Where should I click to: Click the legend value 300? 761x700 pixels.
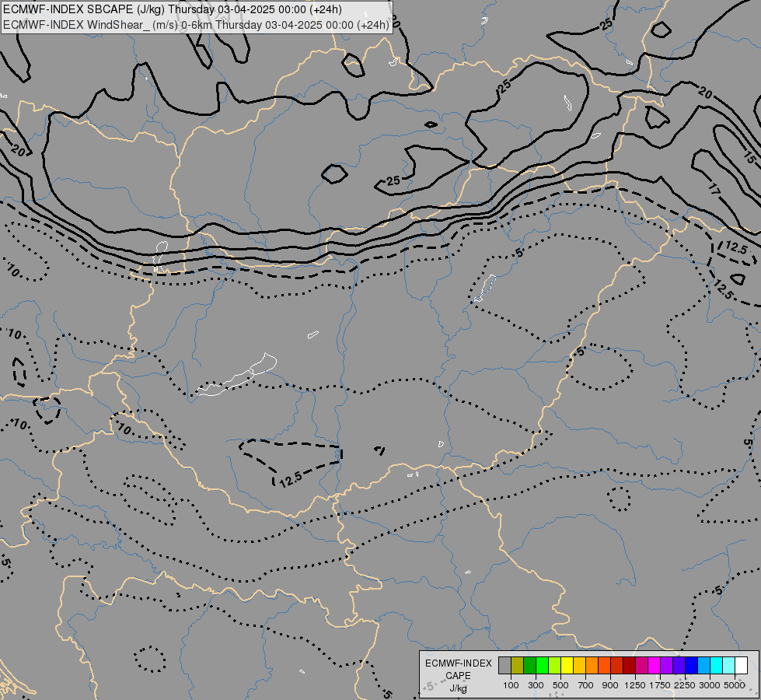click(x=536, y=685)
